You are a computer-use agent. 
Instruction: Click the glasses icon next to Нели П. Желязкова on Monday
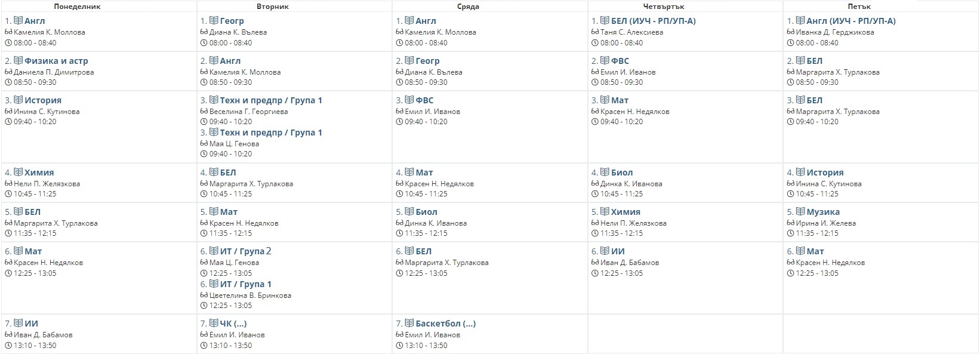8,184
